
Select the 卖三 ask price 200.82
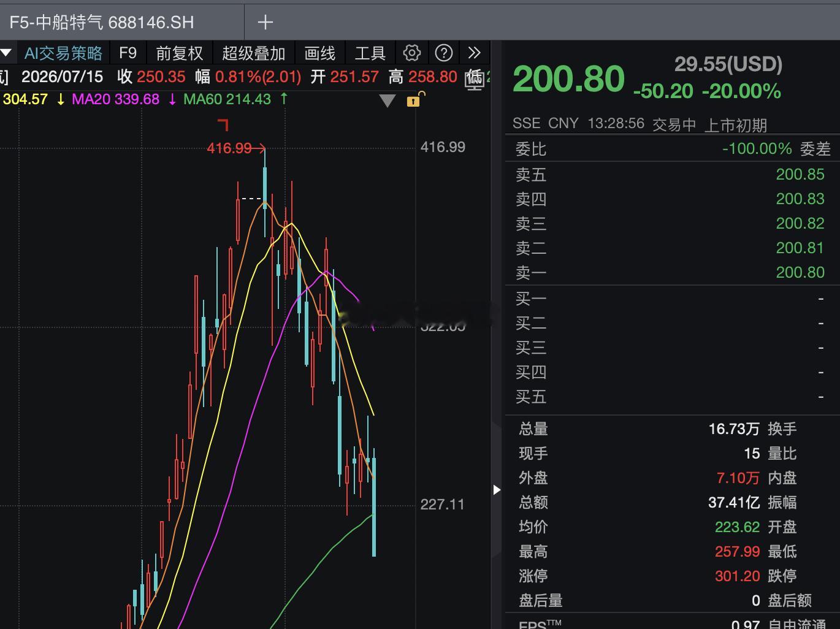[x=800, y=224]
